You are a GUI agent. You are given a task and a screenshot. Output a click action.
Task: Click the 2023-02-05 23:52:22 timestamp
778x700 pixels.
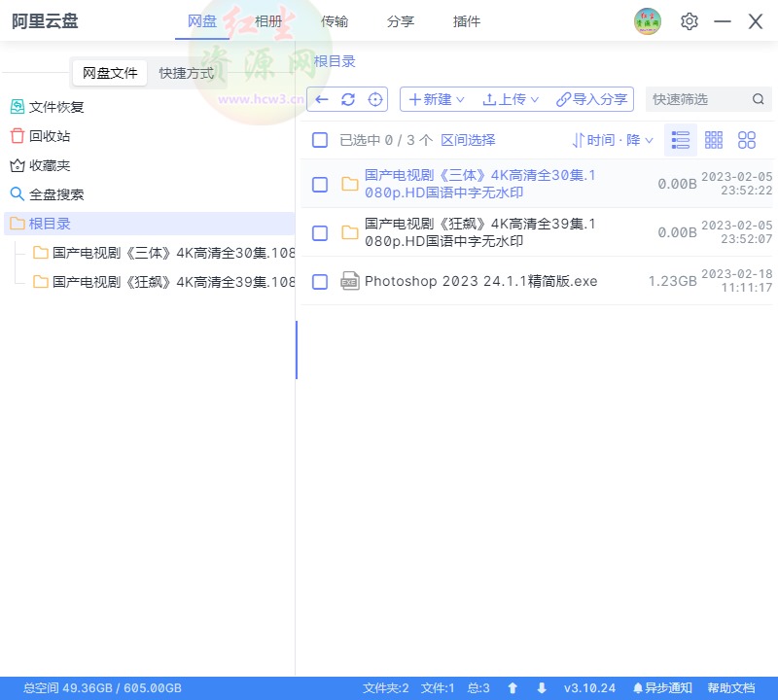[737, 184]
